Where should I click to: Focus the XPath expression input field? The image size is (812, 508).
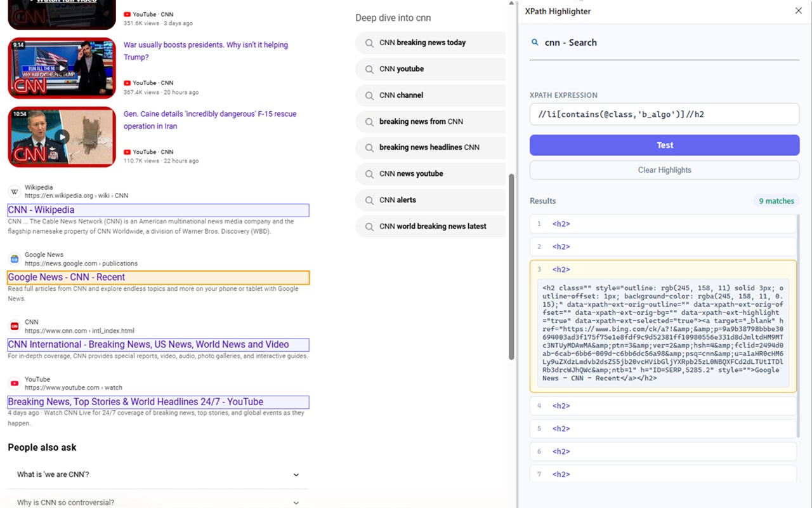point(665,114)
